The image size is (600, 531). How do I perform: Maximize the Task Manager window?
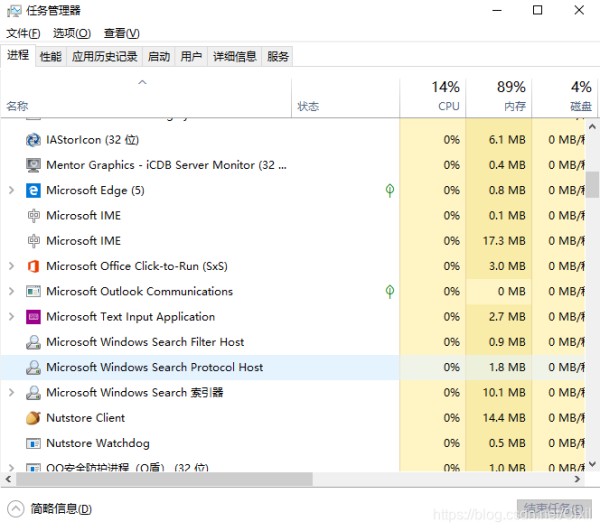(x=538, y=10)
